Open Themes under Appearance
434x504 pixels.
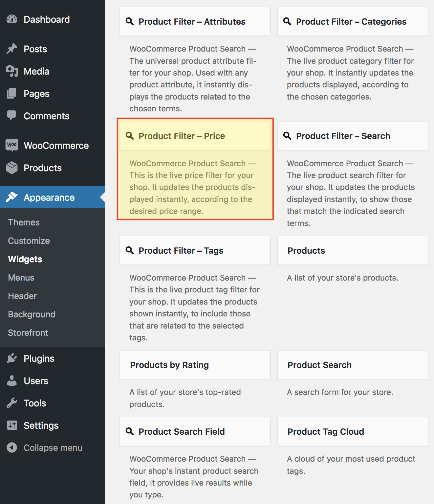point(24,222)
